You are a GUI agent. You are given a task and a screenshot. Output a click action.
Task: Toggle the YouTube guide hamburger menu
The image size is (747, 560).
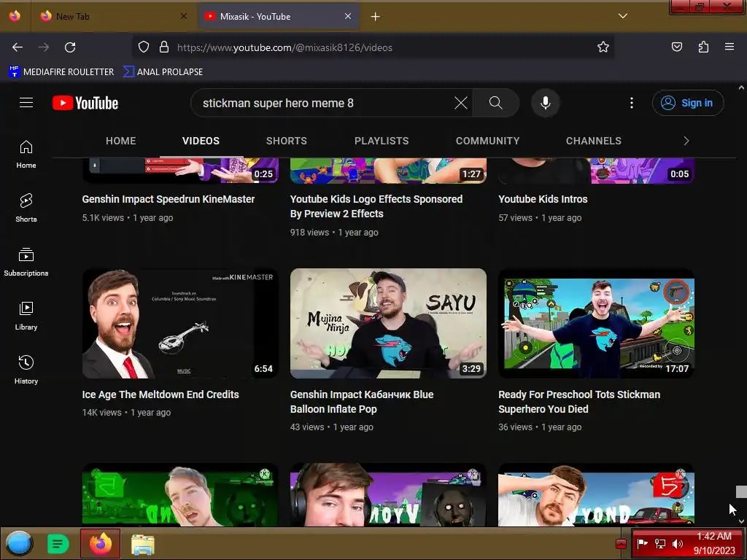pyautogui.click(x=26, y=103)
